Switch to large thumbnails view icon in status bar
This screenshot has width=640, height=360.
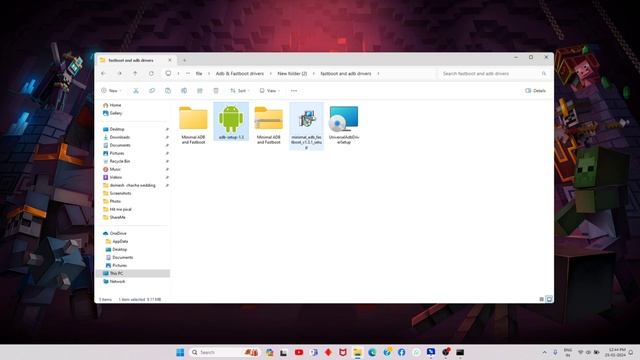click(549, 299)
